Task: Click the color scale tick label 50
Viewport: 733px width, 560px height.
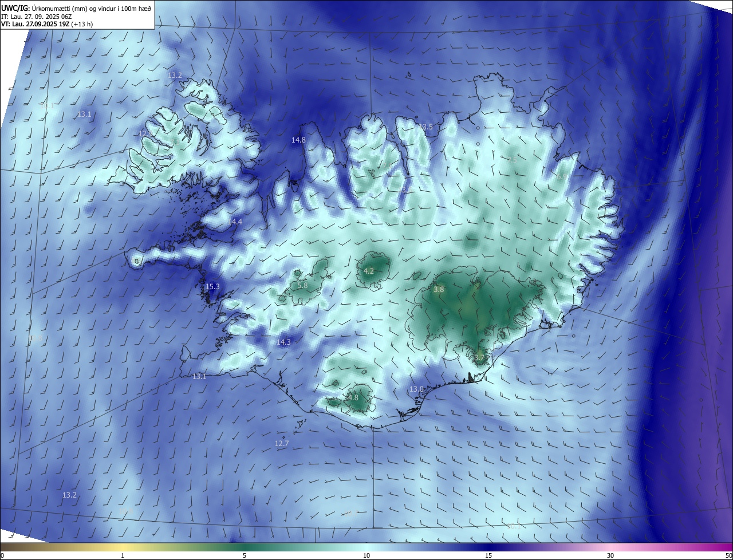Action: pos(728,555)
